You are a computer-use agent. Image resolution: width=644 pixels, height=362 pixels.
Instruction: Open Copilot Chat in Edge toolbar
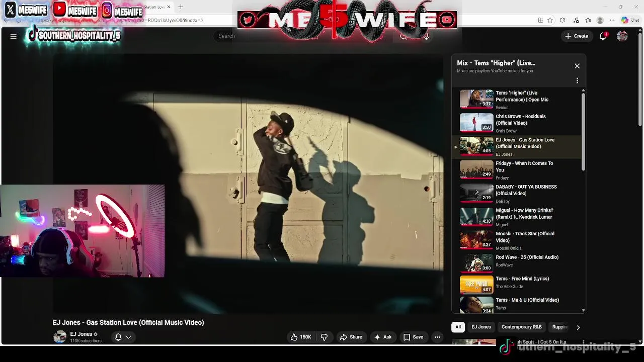point(629,20)
